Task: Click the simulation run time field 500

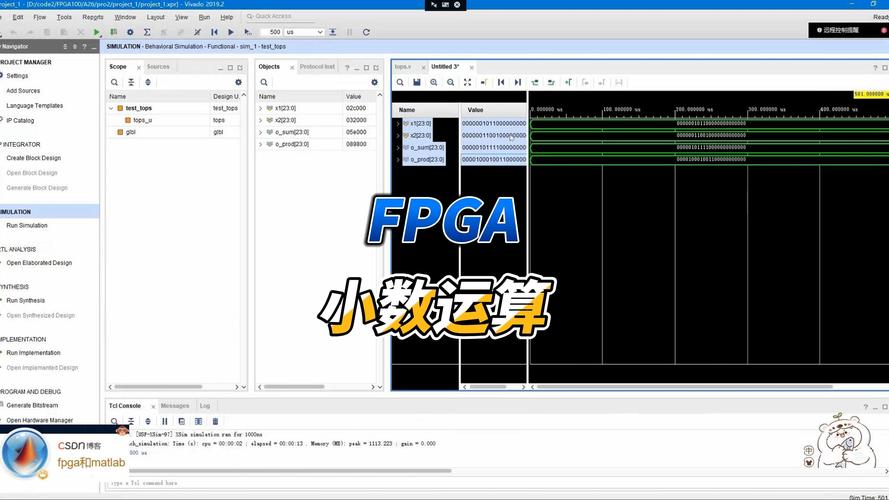Action: (x=271, y=32)
